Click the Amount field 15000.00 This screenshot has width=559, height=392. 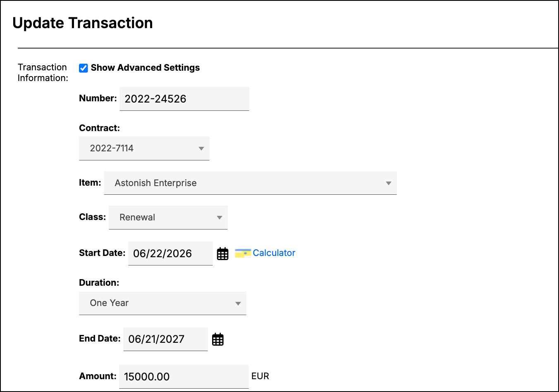[184, 377]
